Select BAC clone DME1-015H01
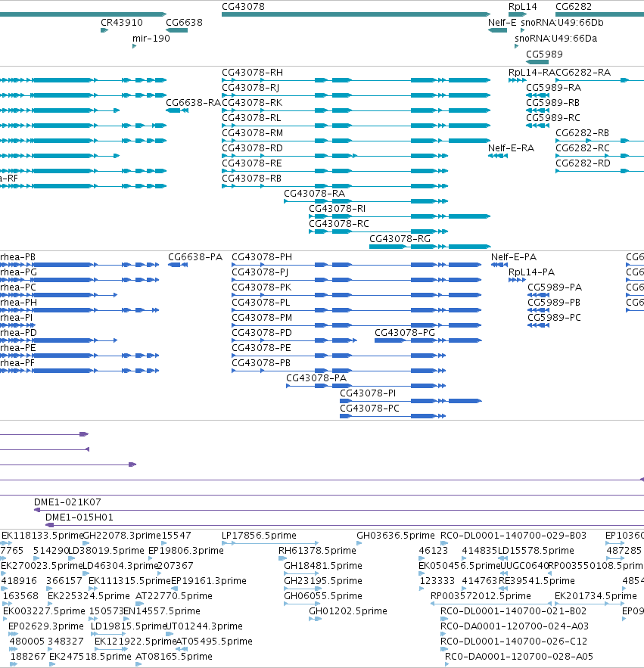This screenshot has height=668, width=644. coord(79,517)
